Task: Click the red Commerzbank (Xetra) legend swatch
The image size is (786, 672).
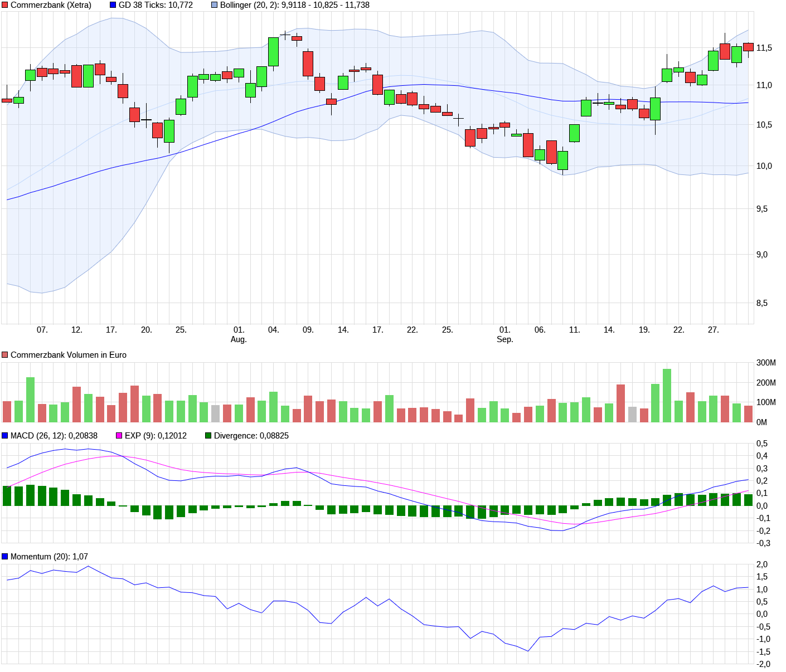Action: pyautogui.click(x=5, y=5)
